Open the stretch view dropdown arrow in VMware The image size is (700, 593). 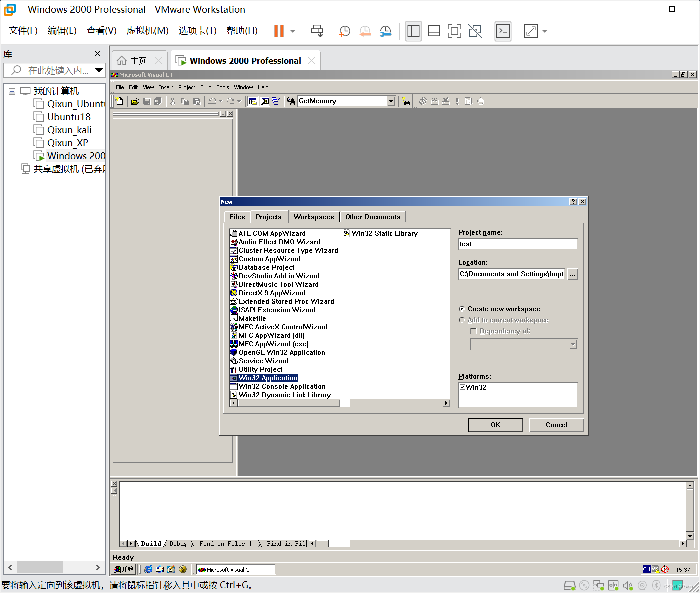545,31
